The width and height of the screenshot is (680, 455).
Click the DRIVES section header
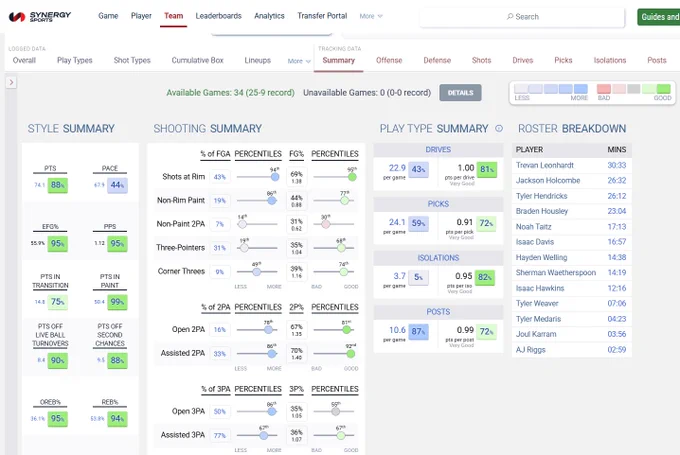(438, 150)
